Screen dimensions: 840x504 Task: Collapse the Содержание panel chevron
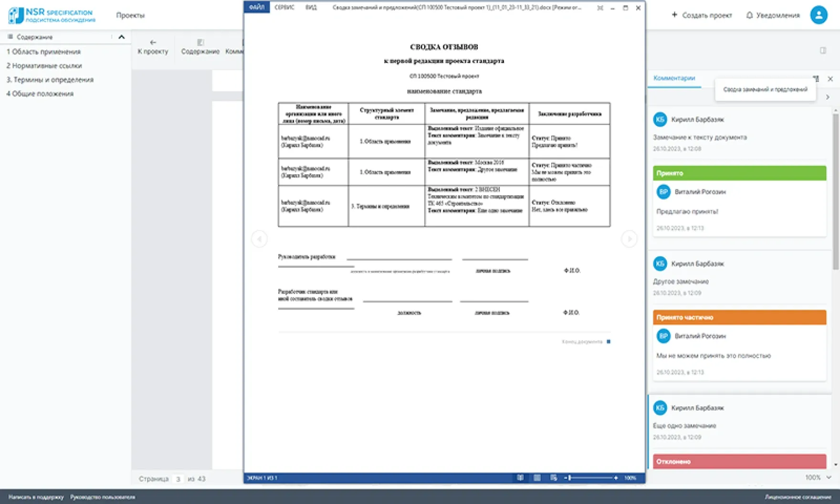121,37
